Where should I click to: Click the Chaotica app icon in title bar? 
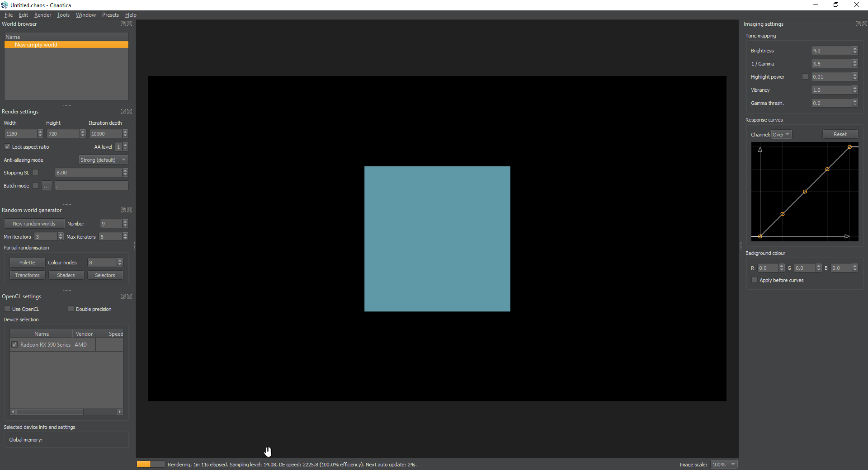point(5,5)
